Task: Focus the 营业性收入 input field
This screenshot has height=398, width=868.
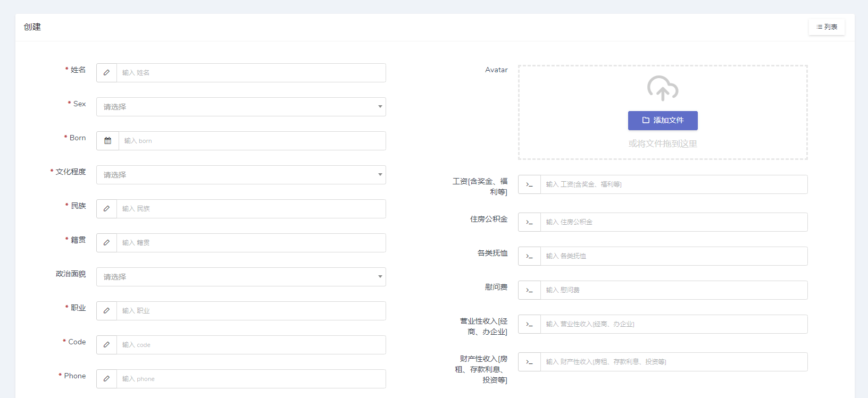Action: tap(673, 324)
